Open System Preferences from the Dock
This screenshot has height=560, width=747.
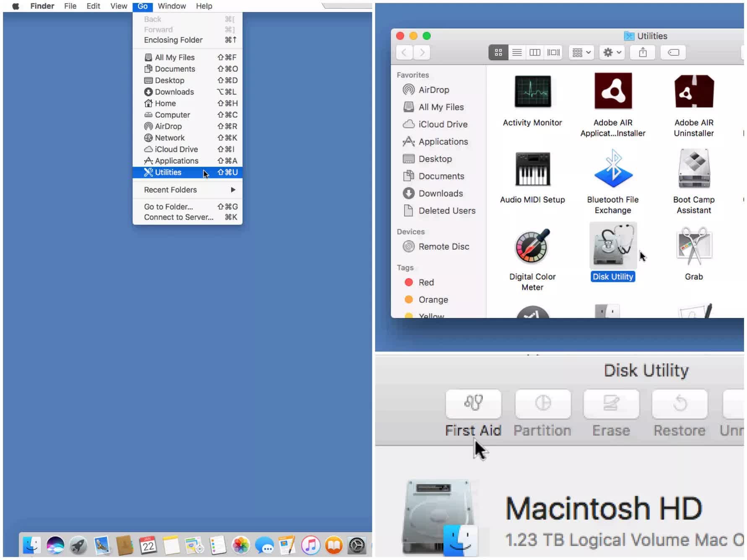coord(357,545)
